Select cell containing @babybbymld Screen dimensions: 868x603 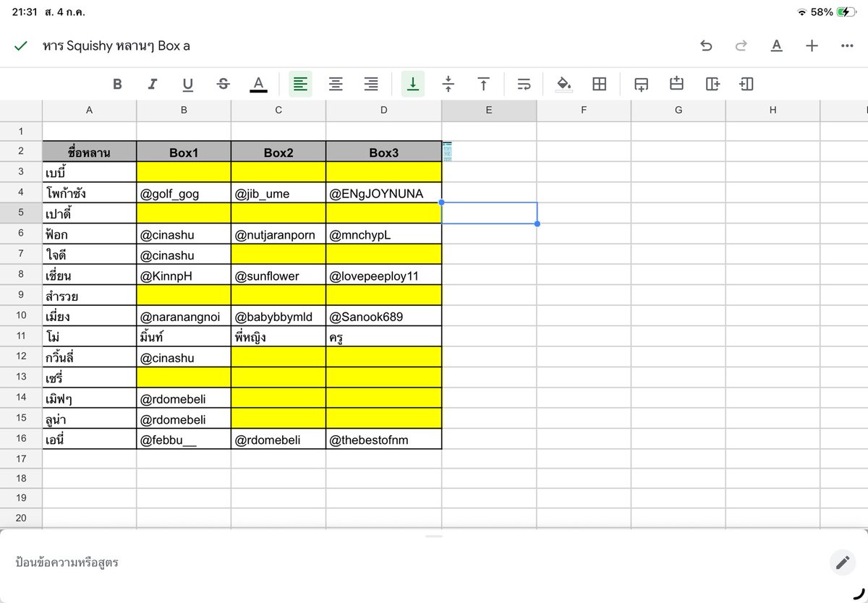[278, 316]
